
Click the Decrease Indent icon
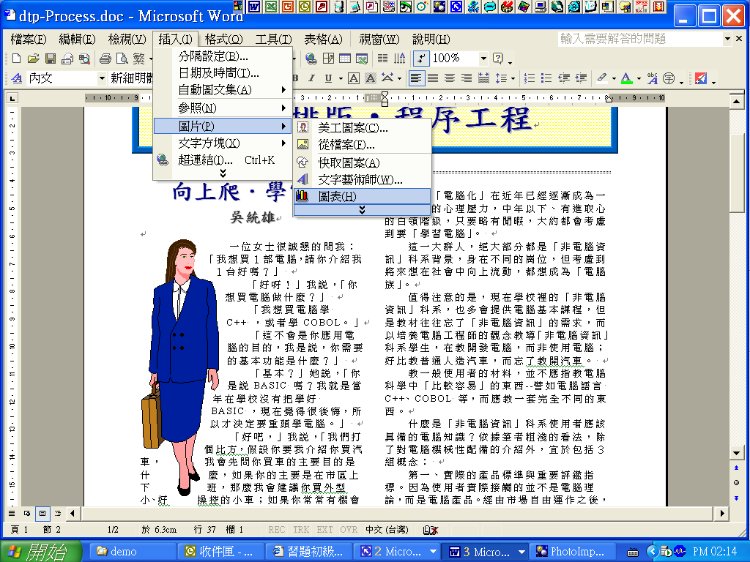click(x=564, y=78)
